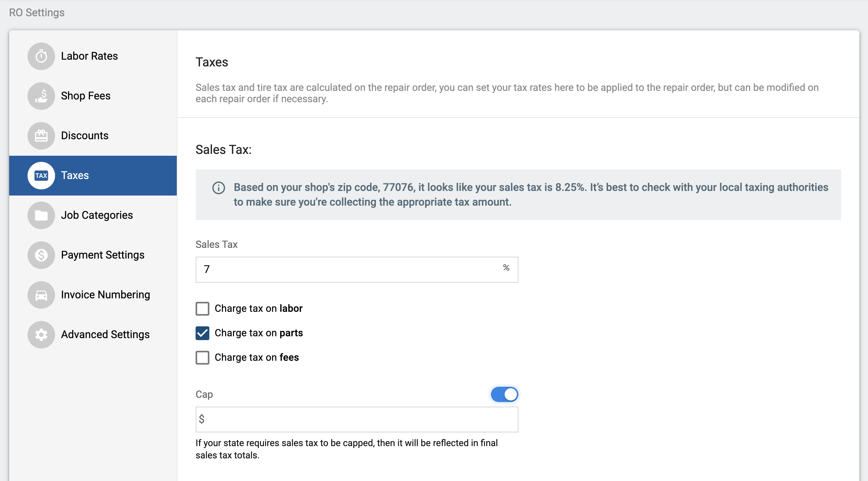Click the sales tax cap explanation text
The height and width of the screenshot is (481, 868).
tap(347, 449)
